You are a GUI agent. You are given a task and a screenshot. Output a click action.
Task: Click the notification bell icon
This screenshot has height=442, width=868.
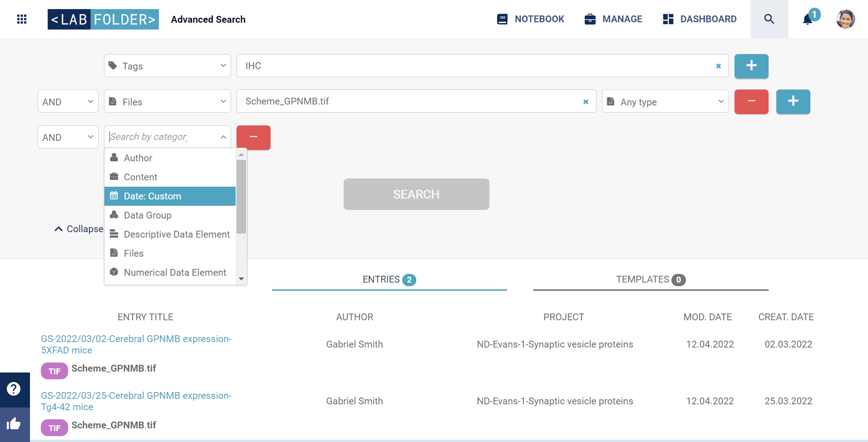pos(808,20)
